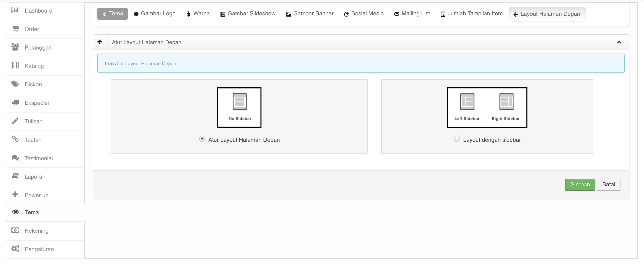Click the Katalog barcode icon
The height and width of the screenshot is (270, 644).
pyautogui.click(x=15, y=65)
